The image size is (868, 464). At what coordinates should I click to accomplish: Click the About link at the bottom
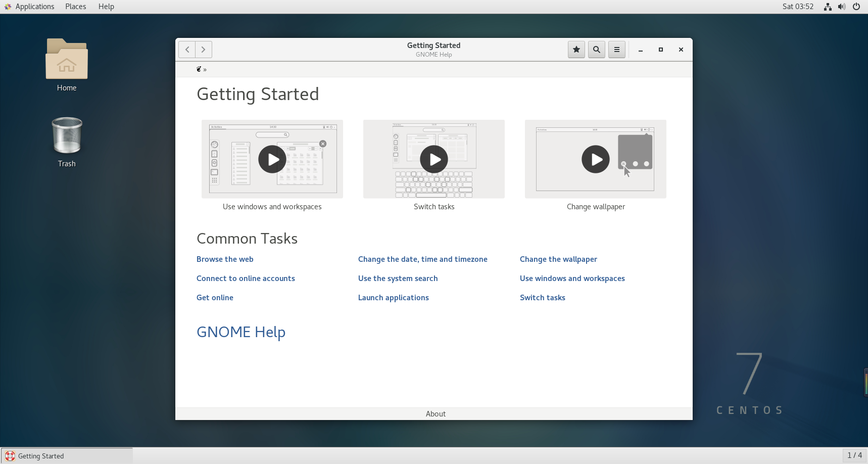(x=436, y=414)
